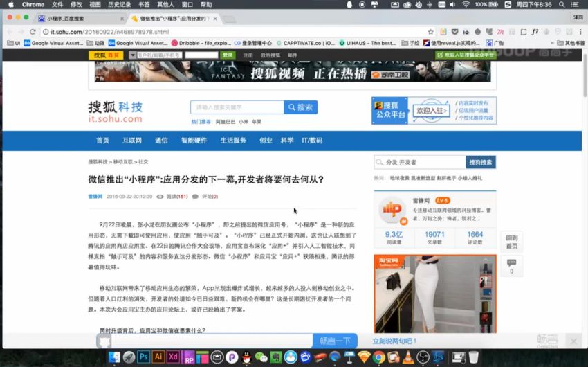Open the UIHAUS bookmark
The image size is (588, 367).
coord(367,43)
